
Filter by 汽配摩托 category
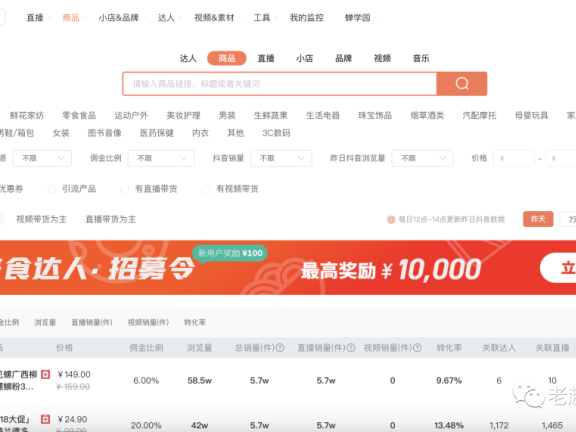pos(479,115)
